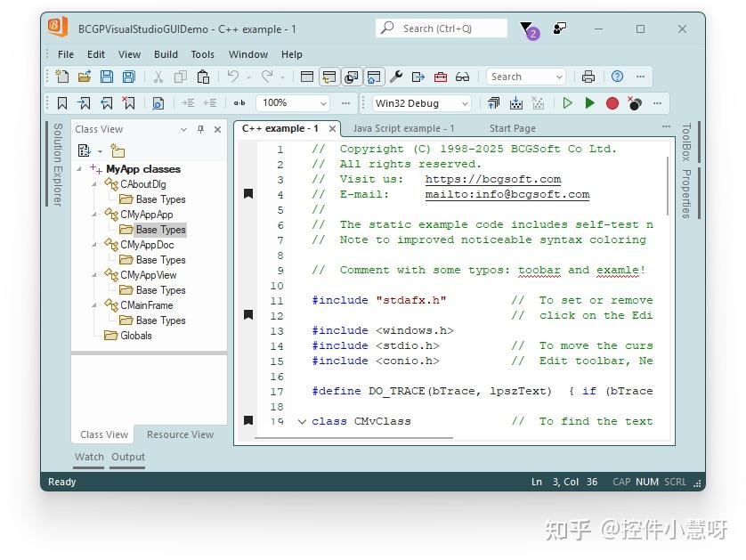Click the feedback icon in title bar
The width and height of the screenshot is (746, 560).
pyautogui.click(x=560, y=28)
